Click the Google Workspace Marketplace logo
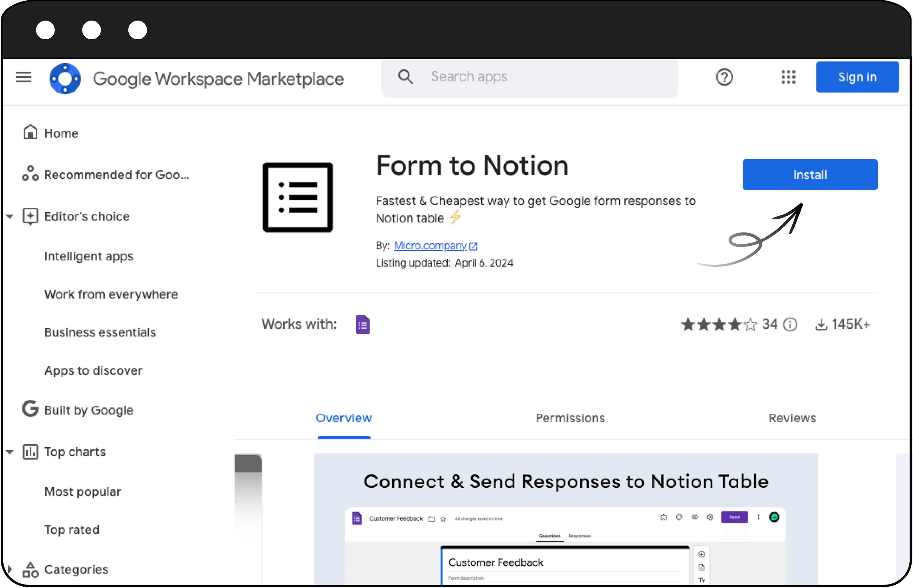The image size is (913, 588). pos(65,78)
